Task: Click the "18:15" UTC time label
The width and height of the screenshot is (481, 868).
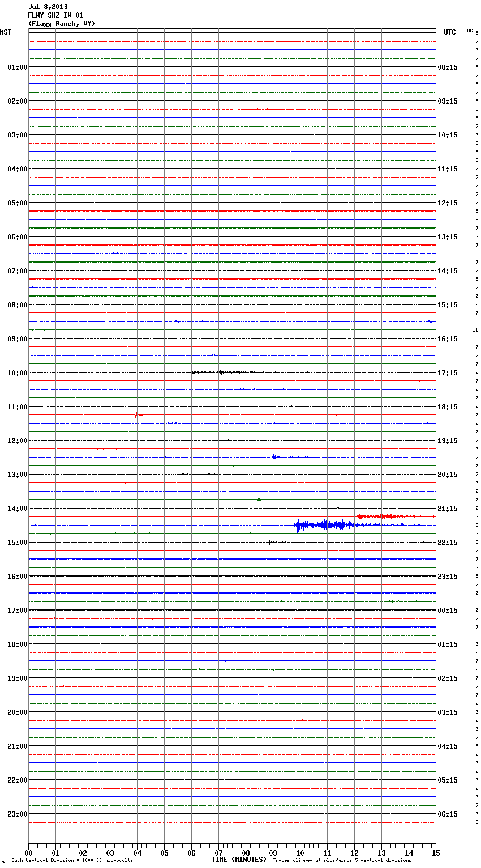Action: [448, 407]
